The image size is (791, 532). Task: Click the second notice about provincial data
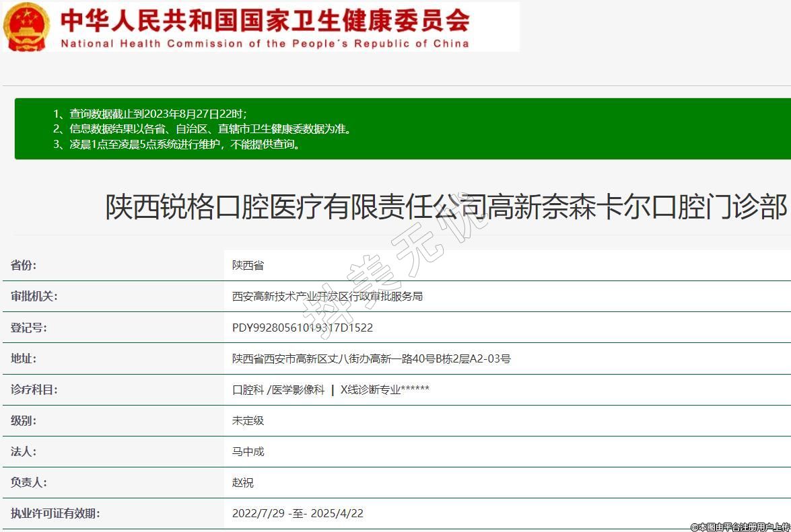tap(202, 128)
